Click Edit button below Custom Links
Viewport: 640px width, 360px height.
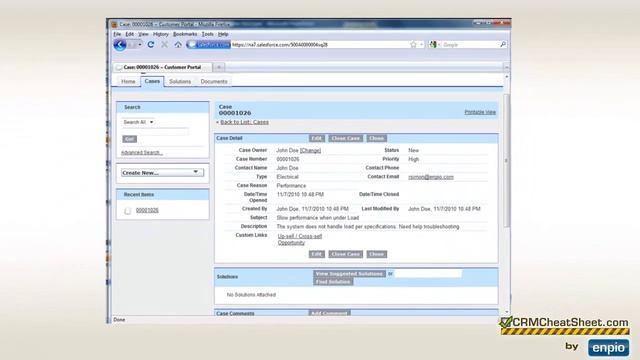316,254
